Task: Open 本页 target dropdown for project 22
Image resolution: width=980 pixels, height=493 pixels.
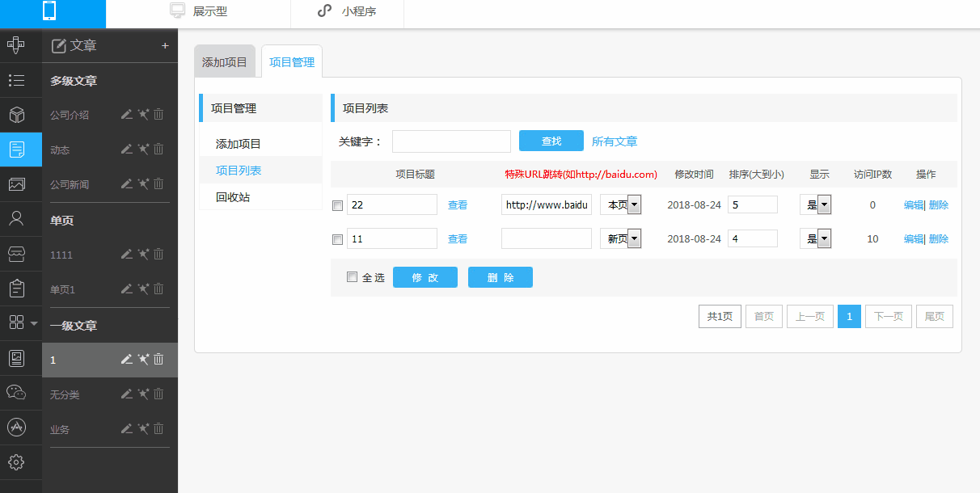Action: click(x=620, y=204)
